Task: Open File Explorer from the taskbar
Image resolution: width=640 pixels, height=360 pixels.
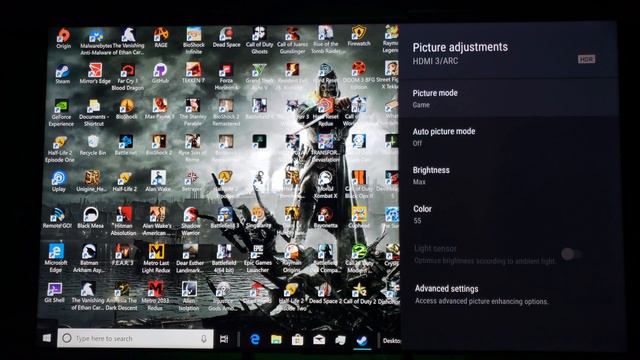Action: pos(276,339)
